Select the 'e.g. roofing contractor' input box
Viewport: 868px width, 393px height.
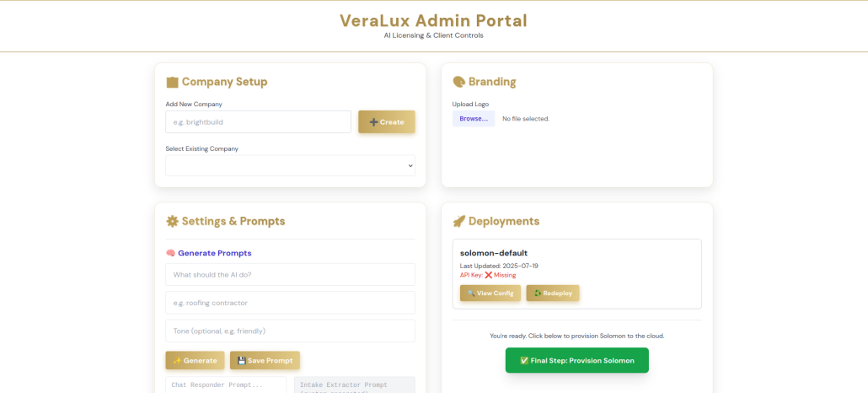tap(290, 303)
